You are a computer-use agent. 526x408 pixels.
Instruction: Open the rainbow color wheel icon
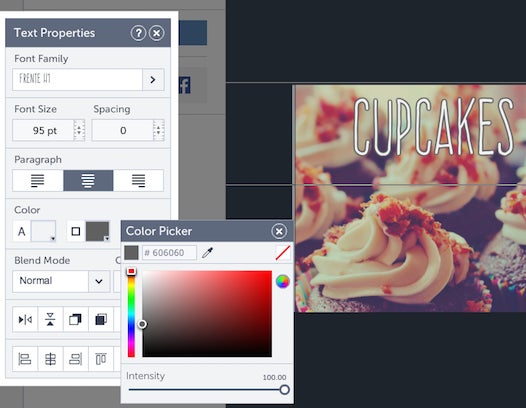tap(282, 282)
